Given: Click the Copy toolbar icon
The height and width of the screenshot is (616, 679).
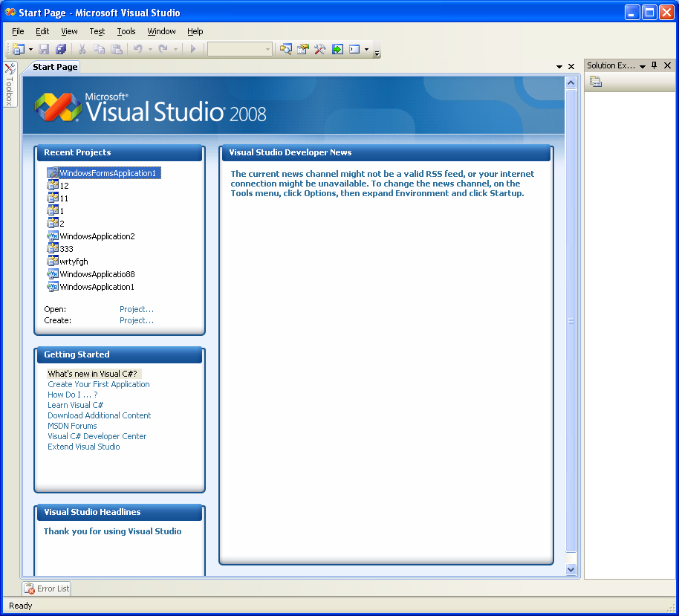Looking at the screenshot, I should tap(99, 49).
